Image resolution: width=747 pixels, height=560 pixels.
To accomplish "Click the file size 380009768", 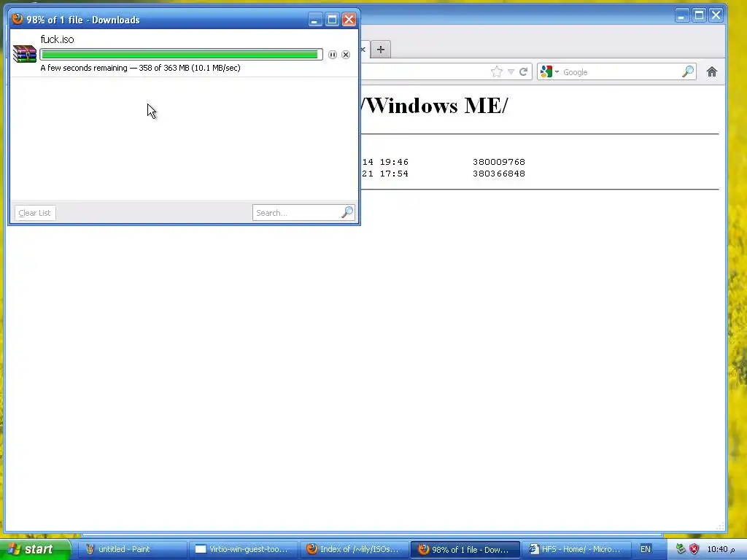I will click(499, 162).
